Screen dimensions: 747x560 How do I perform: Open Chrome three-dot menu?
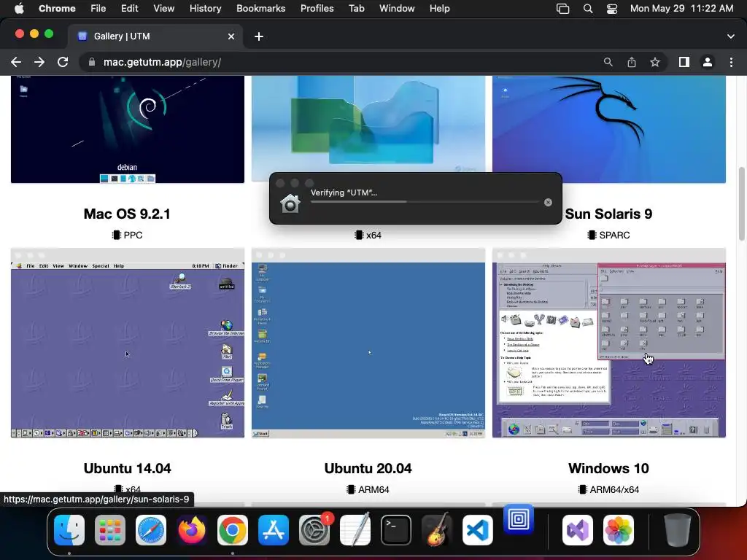[731, 62]
